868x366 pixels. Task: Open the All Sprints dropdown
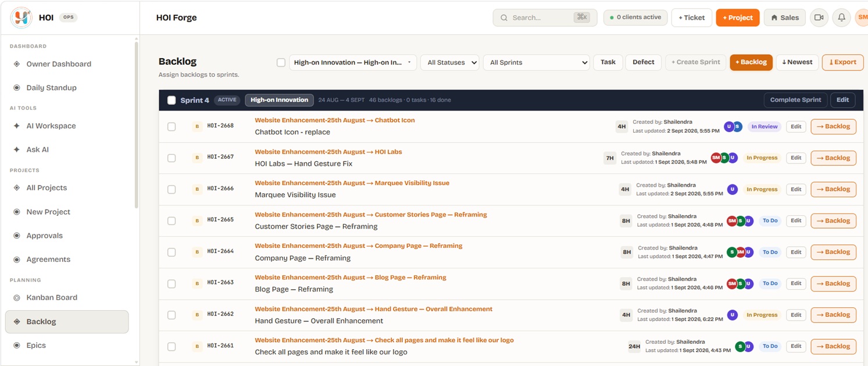click(537, 62)
